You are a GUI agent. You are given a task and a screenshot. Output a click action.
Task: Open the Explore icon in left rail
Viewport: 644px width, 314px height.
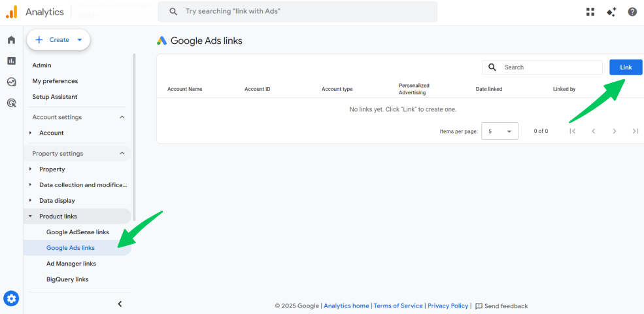coord(12,82)
